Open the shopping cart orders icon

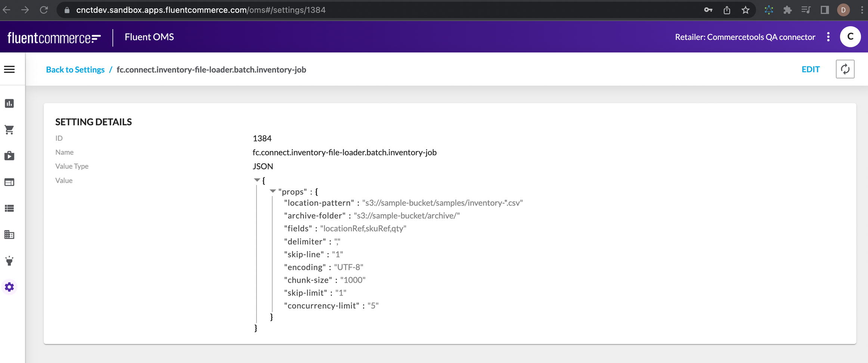pyautogui.click(x=9, y=130)
